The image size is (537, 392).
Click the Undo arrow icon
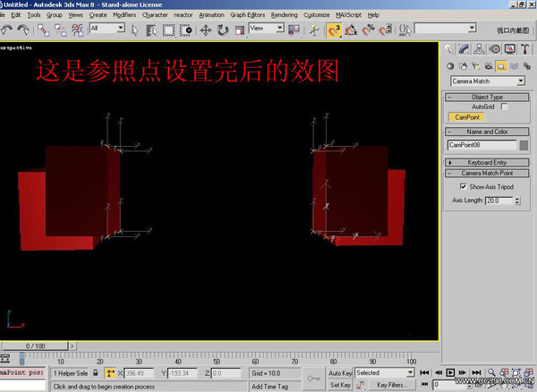6,30
